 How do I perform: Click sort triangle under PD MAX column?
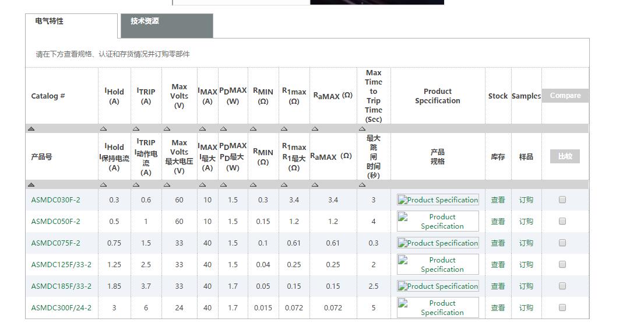tap(224, 128)
